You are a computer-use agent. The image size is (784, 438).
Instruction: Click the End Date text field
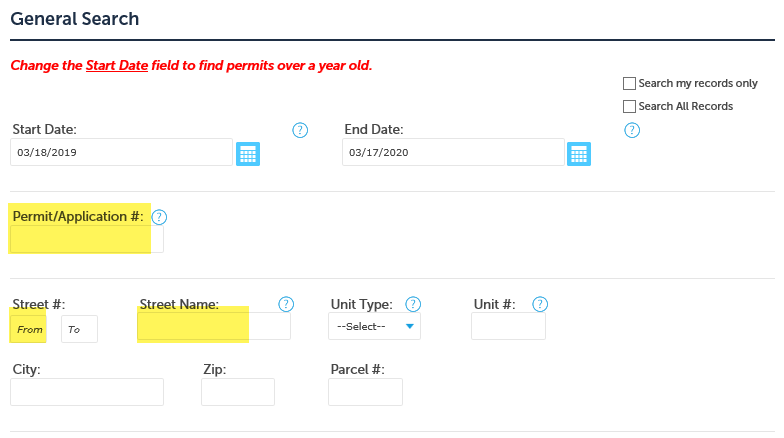tap(452, 153)
